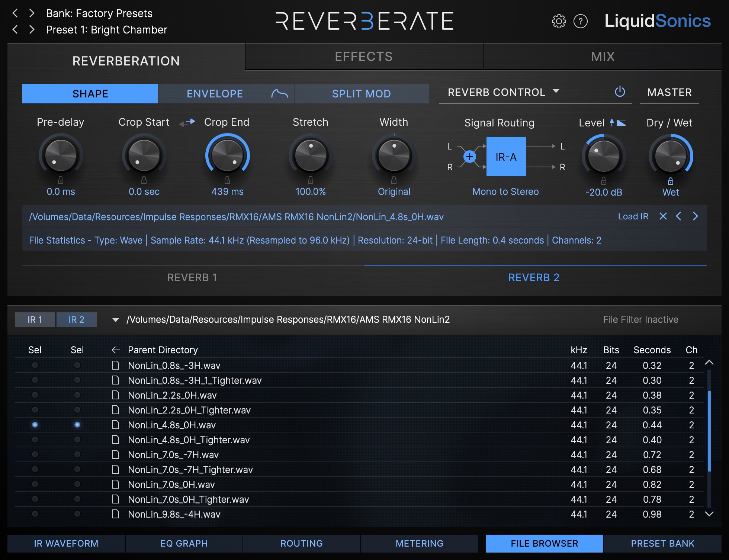Switch to the Effects tab
The image size is (729, 560).
(x=364, y=57)
